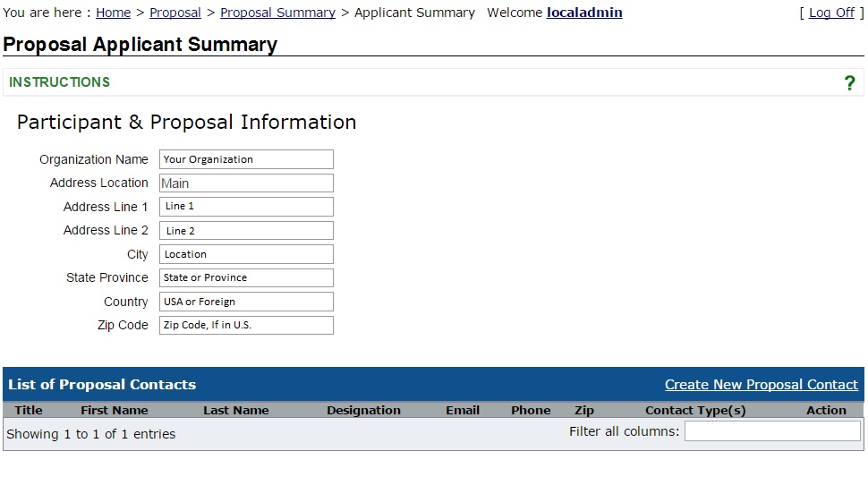Open the Proposal breadcrumb link
868x494 pixels.
[x=175, y=13]
